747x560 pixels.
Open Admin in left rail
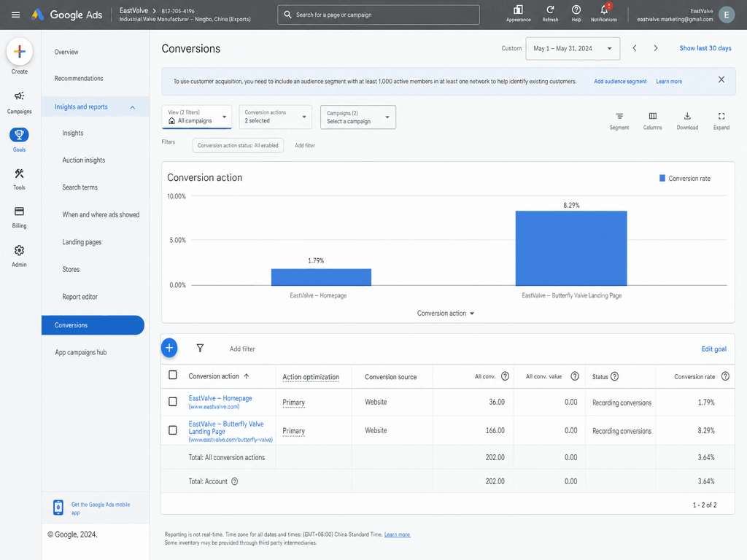click(x=20, y=256)
